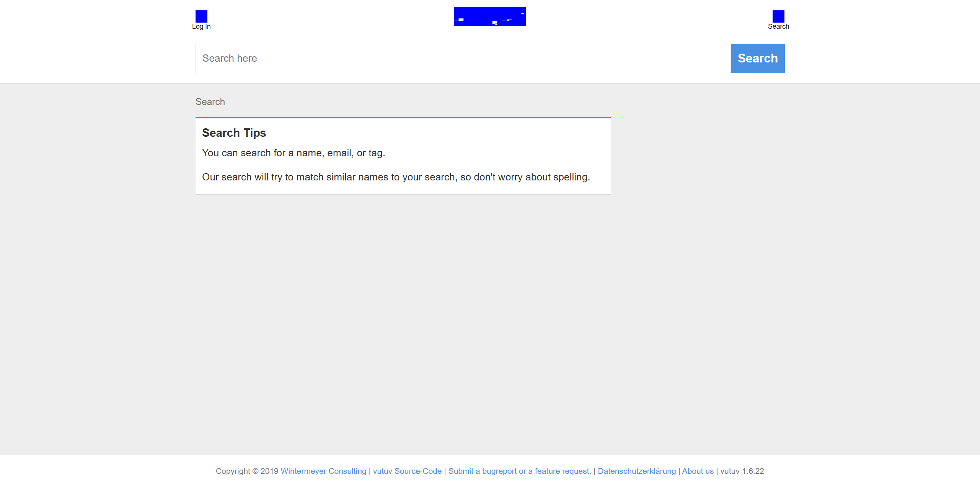This screenshot has width=980, height=488.
Task: Click the Search icon in header
Action: (x=778, y=16)
